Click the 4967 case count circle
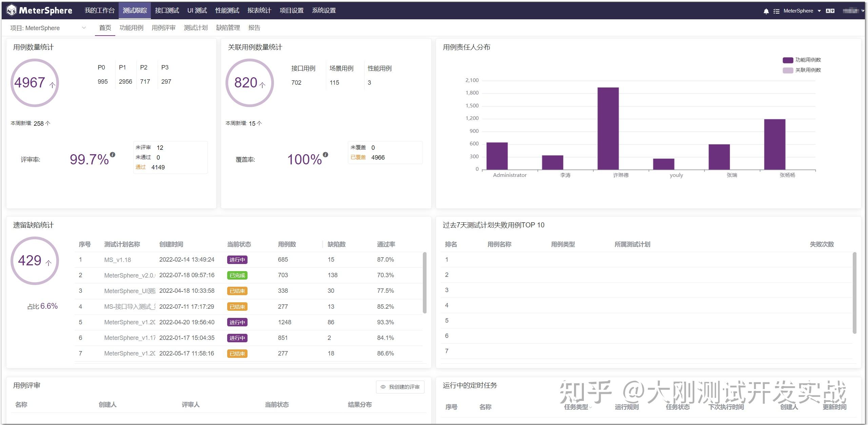This screenshot has height=427, width=868. point(35,83)
